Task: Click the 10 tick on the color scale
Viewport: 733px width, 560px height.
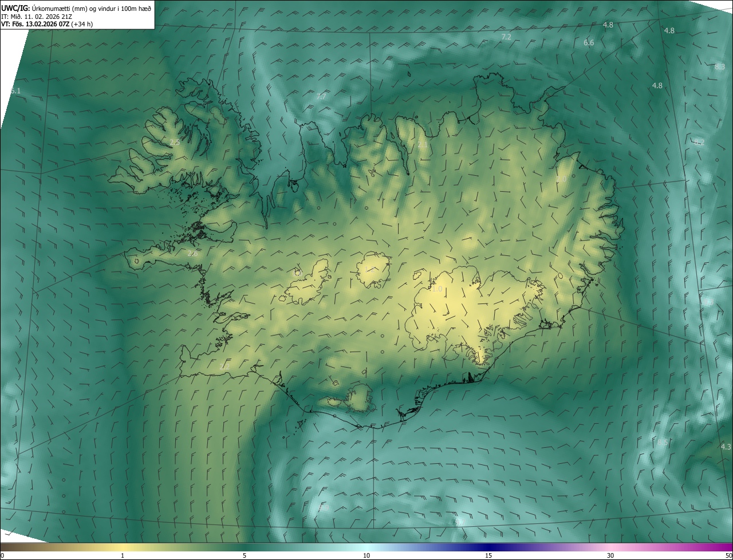Action: click(366, 555)
